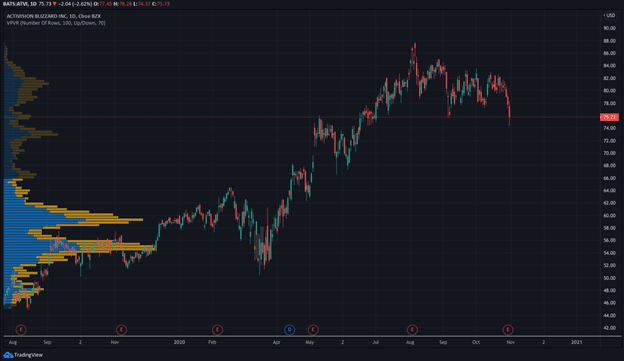Click the 56.00 price axis label

[609, 240]
